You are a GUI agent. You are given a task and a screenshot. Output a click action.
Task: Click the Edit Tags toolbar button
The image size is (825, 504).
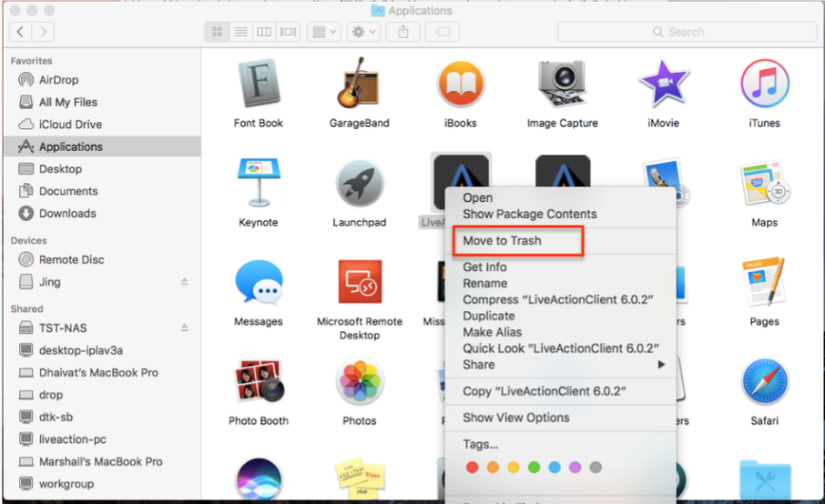(x=443, y=32)
